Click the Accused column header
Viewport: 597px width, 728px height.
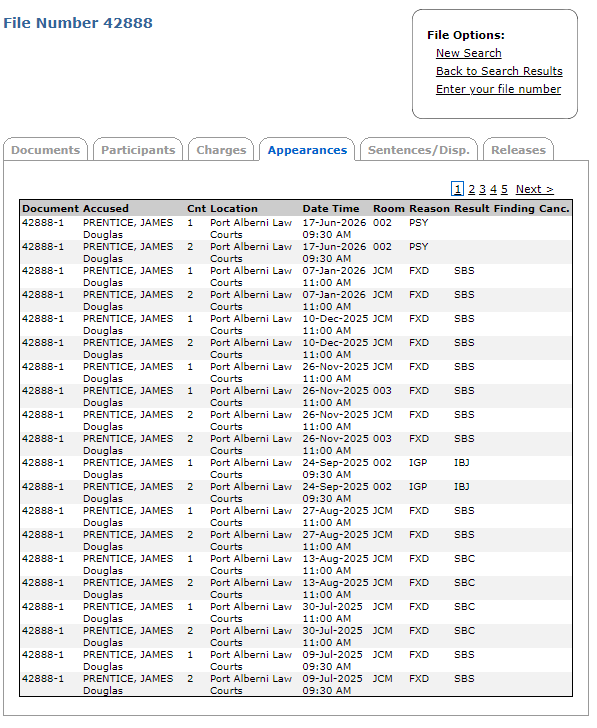[x=105, y=208]
